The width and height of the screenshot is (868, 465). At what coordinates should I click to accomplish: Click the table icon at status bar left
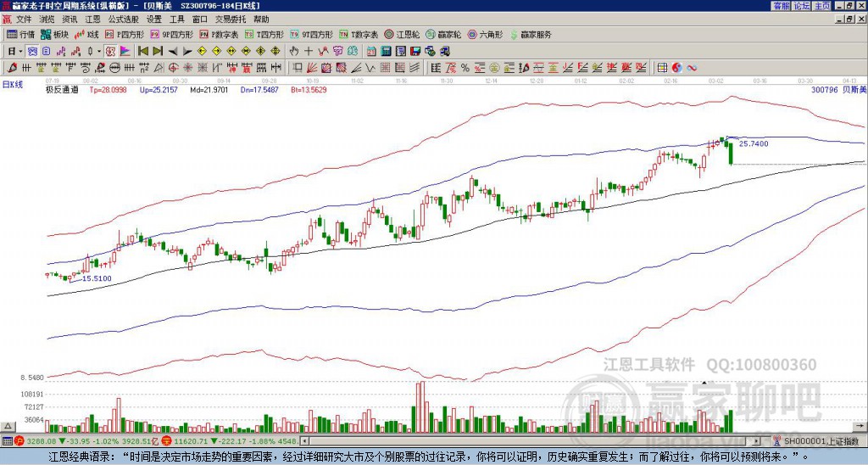[x=7, y=441]
